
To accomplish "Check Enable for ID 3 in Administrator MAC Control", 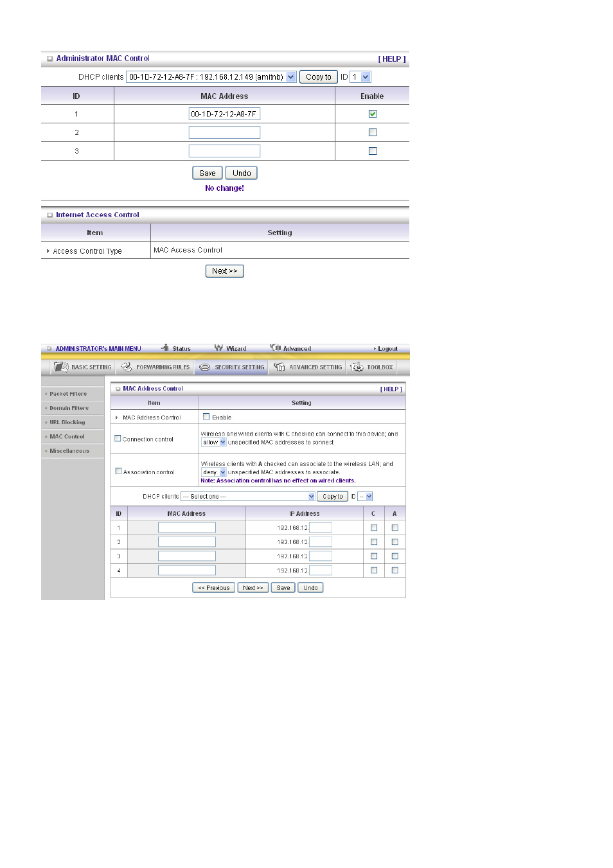I will [x=373, y=151].
